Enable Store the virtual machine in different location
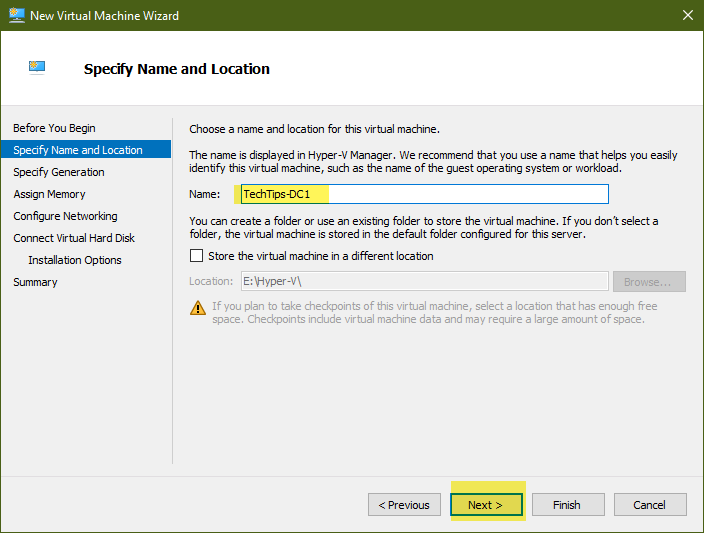This screenshot has height=533, width=704. pyautogui.click(x=196, y=255)
